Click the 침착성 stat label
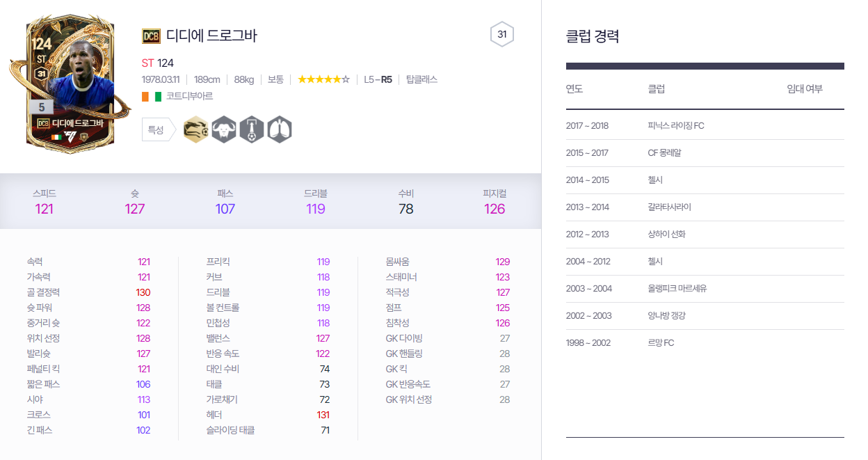Screen dimensions: 868x460 (x=397, y=323)
